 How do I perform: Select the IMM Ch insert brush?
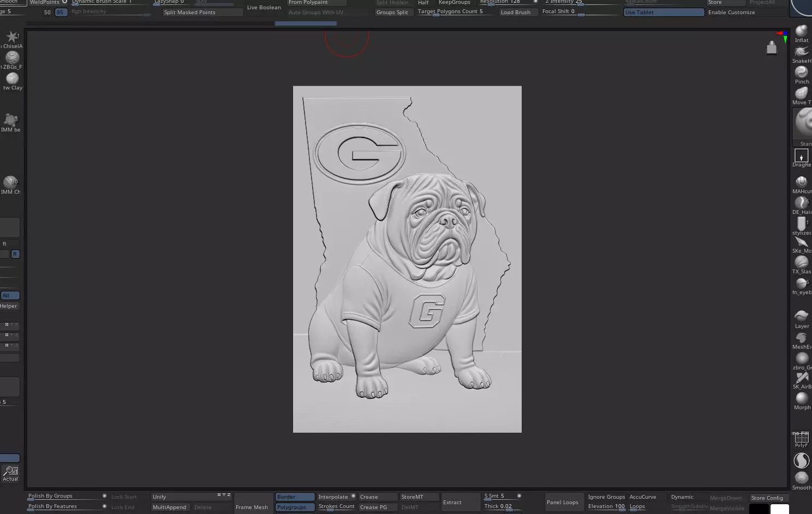tap(10, 185)
